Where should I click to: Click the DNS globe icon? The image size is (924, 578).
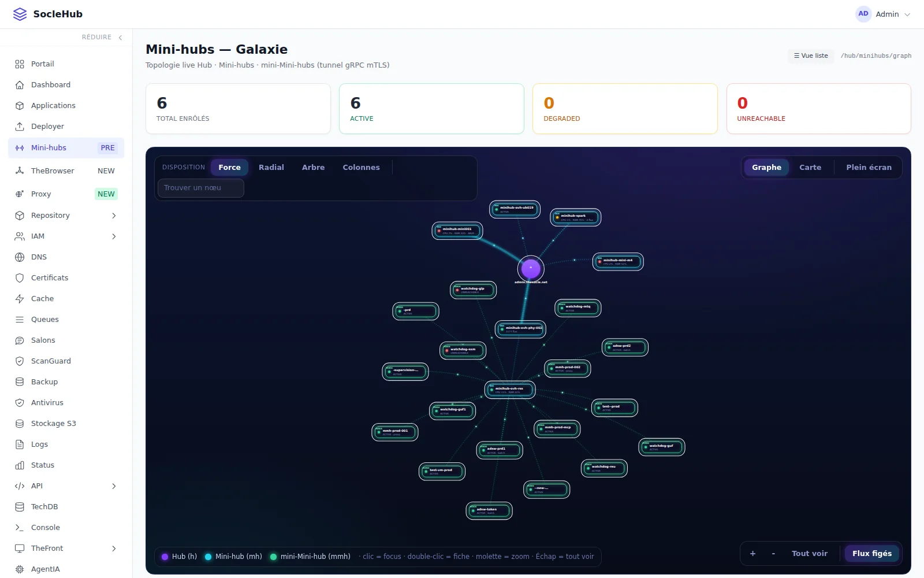[20, 257]
